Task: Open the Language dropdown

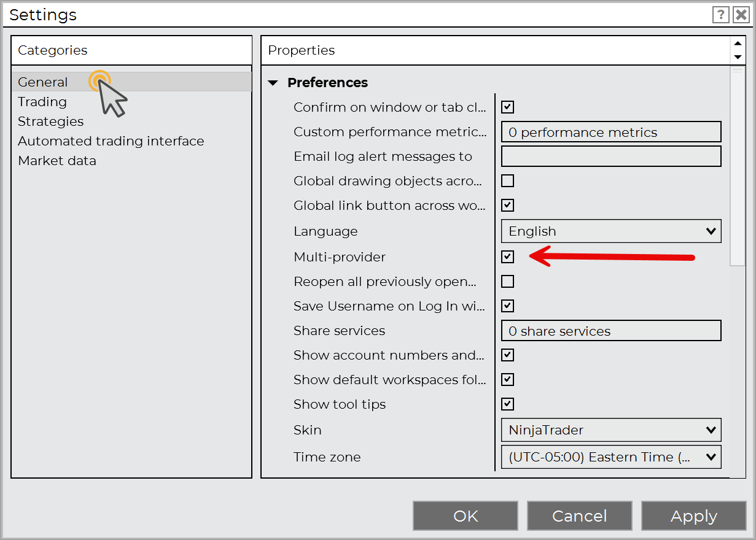Action: [610, 231]
